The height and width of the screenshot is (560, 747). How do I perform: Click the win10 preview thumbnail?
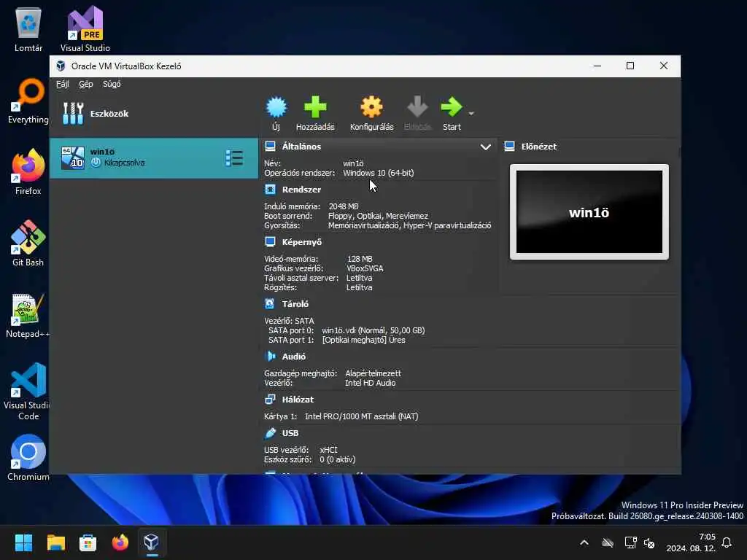click(589, 212)
